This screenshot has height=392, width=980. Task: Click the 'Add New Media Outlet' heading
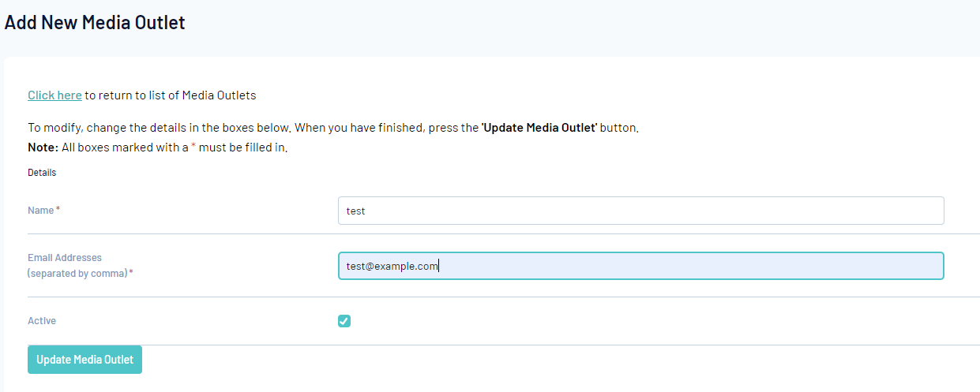(95, 23)
